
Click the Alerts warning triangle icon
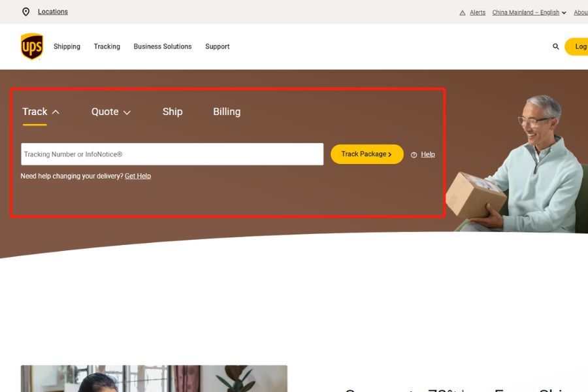pos(463,12)
